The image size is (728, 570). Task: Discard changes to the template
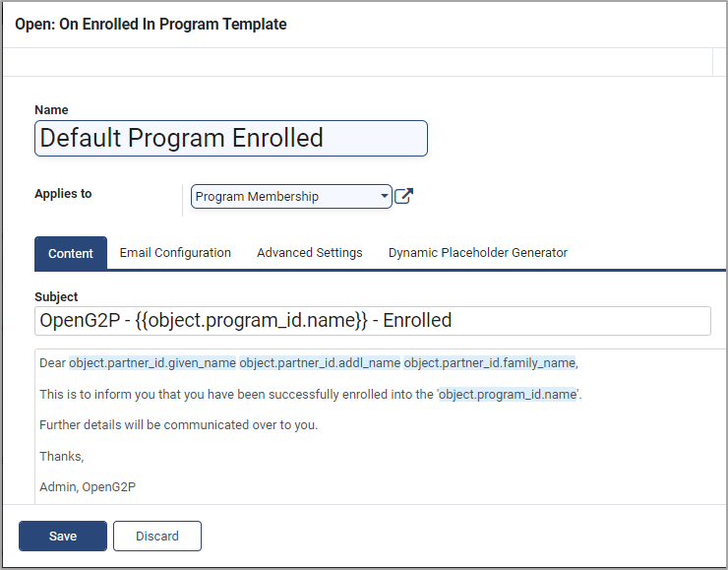(x=157, y=537)
